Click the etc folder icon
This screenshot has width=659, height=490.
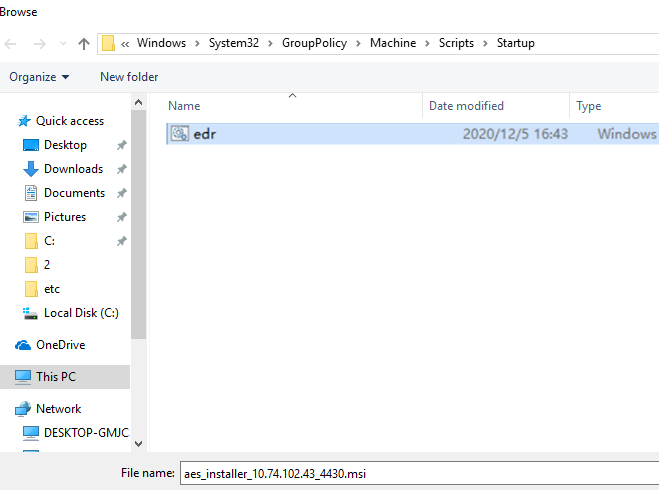pos(31,289)
